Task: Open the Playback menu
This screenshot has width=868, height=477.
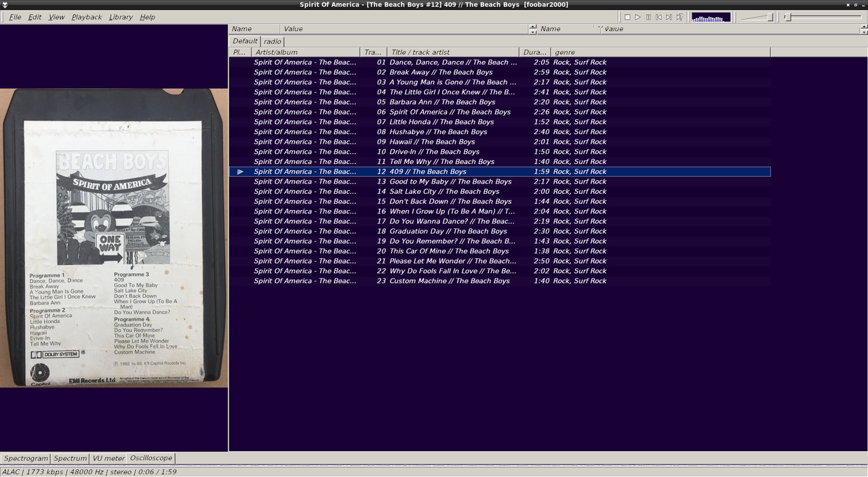Action: coord(87,17)
